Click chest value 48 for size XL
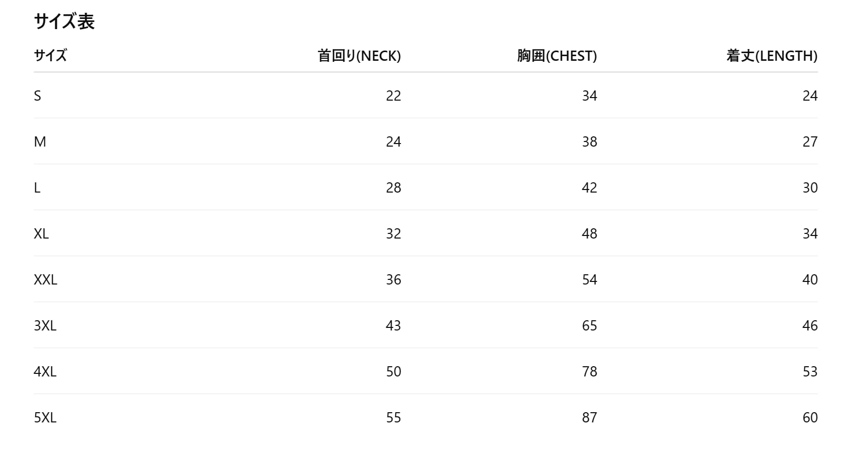 589,233
